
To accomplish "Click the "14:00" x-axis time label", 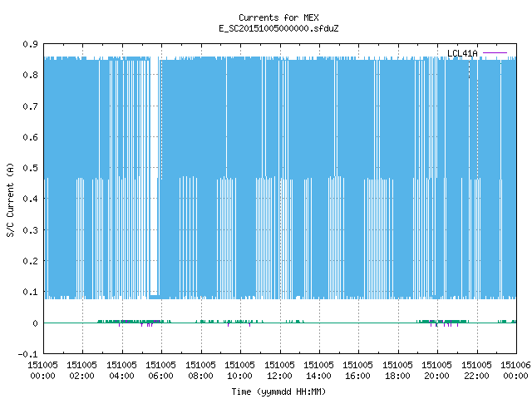I will coord(318,376).
